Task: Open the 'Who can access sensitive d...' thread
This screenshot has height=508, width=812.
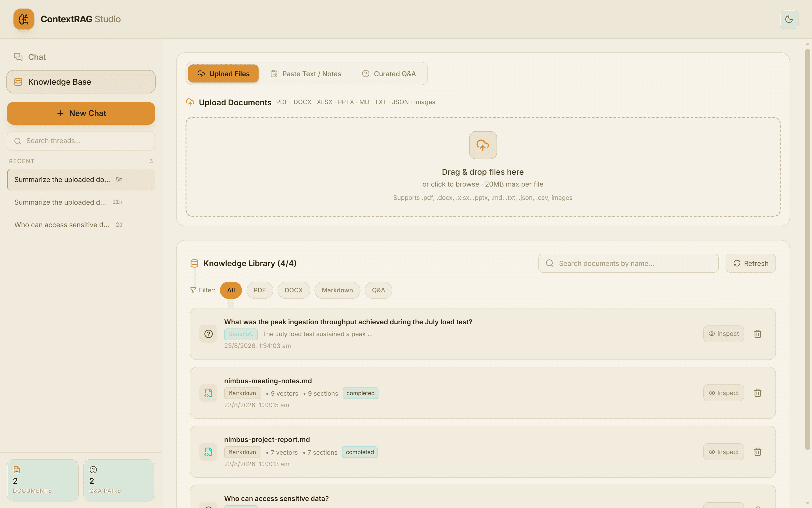Action: pos(81,224)
